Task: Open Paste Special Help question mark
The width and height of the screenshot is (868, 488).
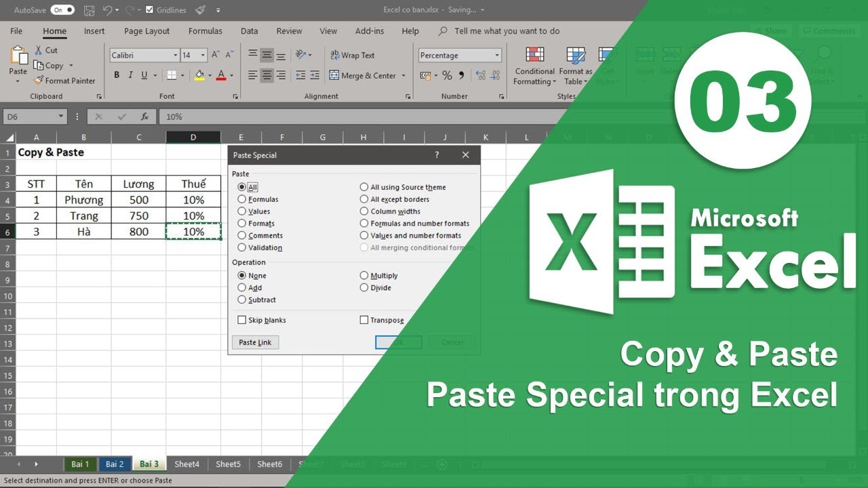Action: click(437, 155)
